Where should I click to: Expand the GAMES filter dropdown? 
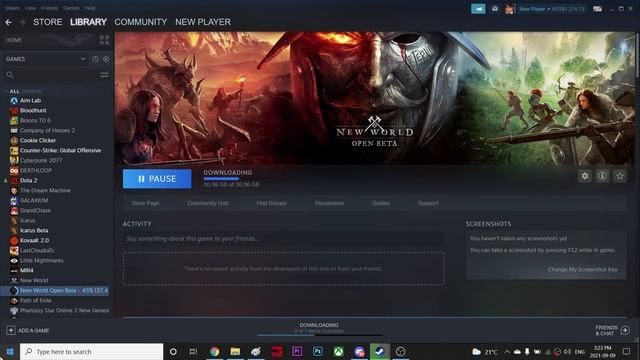[83, 59]
